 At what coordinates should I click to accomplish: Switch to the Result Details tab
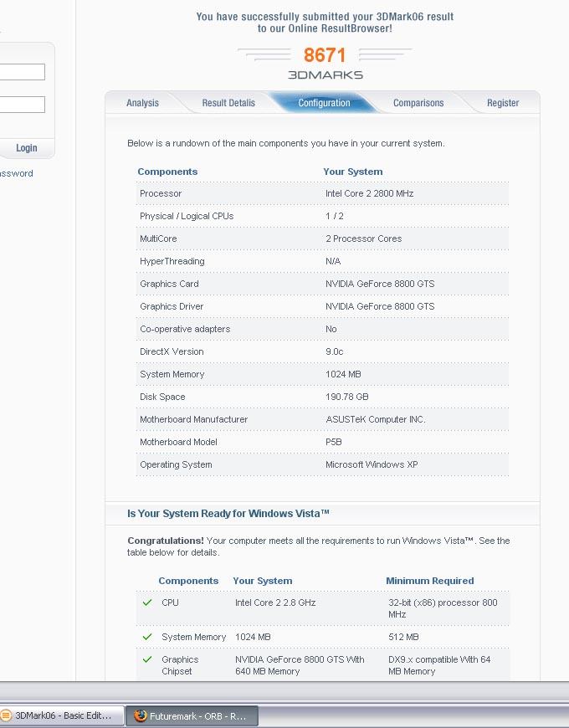(228, 103)
